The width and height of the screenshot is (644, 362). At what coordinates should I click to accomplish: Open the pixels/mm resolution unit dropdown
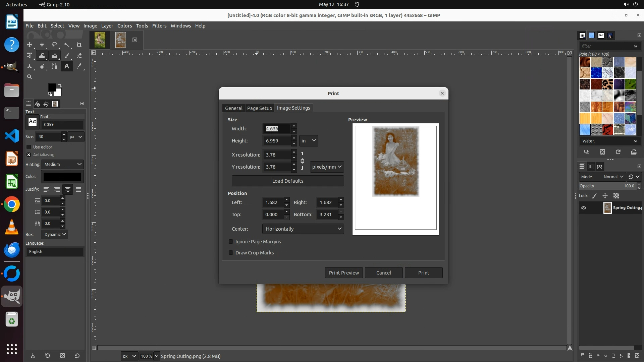tap(327, 167)
